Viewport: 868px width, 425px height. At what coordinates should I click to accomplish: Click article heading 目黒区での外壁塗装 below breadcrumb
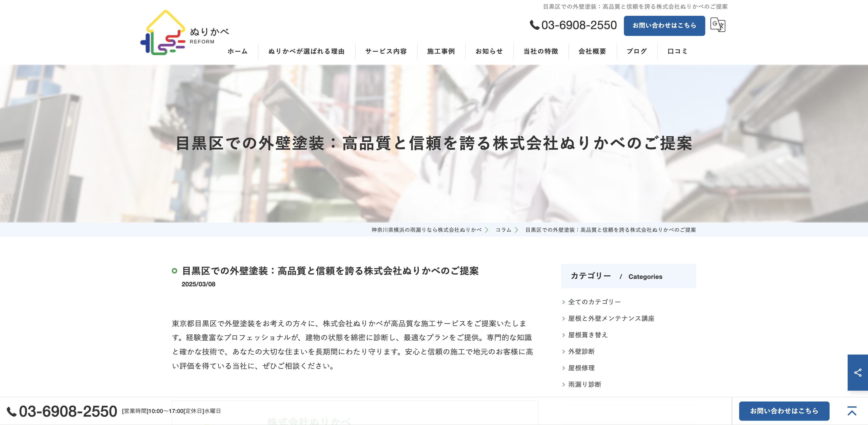pyautogui.click(x=330, y=271)
